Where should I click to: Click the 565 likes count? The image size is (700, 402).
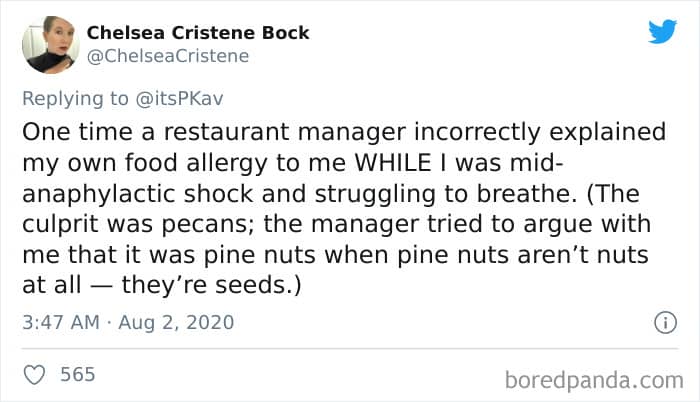click(78, 375)
